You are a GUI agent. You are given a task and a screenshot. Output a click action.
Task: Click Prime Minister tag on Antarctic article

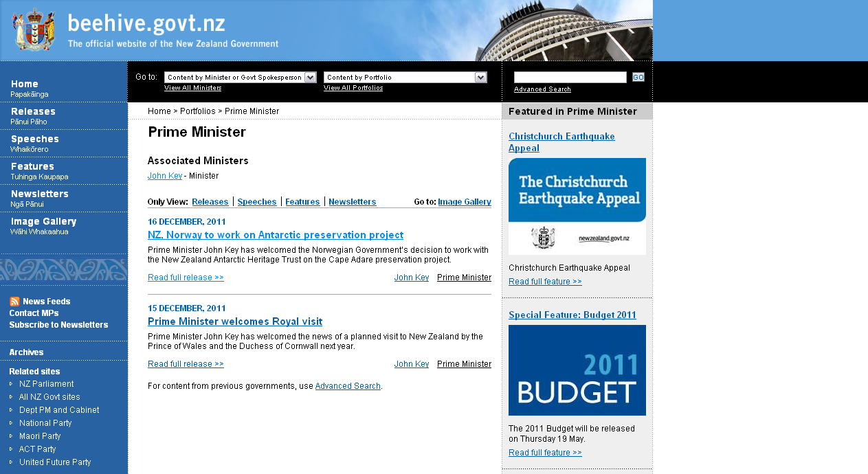pos(464,278)
